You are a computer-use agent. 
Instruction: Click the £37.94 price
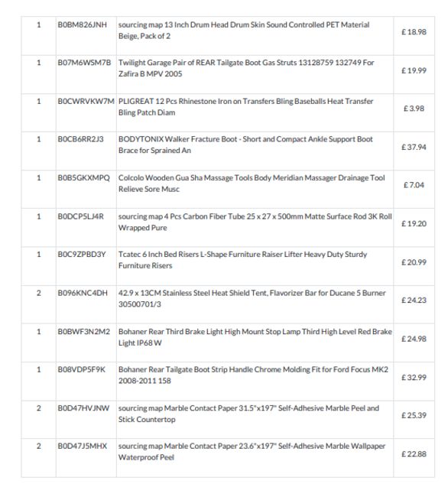(x=414, y=147)
